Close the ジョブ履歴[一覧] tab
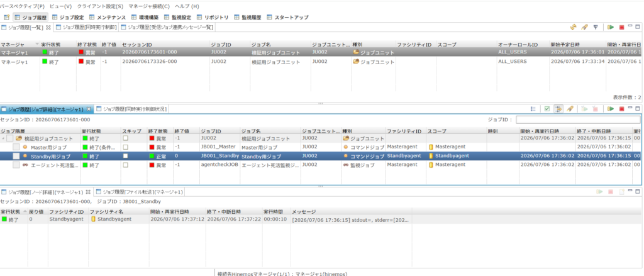 tap(48, 28)
